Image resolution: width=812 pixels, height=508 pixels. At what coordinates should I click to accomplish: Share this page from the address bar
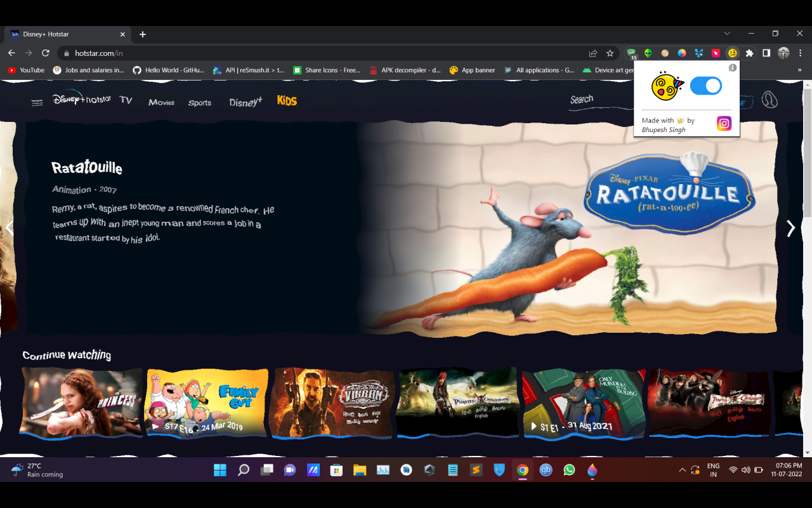pos(593,53)
